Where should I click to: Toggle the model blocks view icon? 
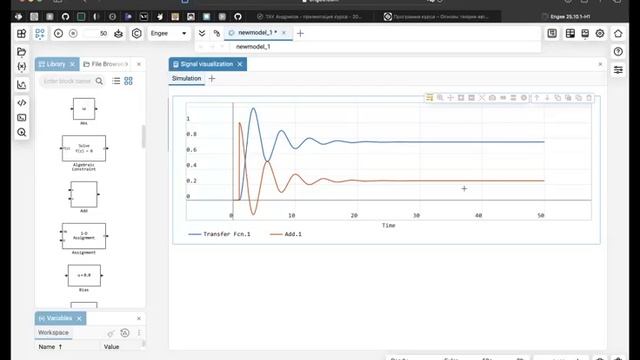40,33
